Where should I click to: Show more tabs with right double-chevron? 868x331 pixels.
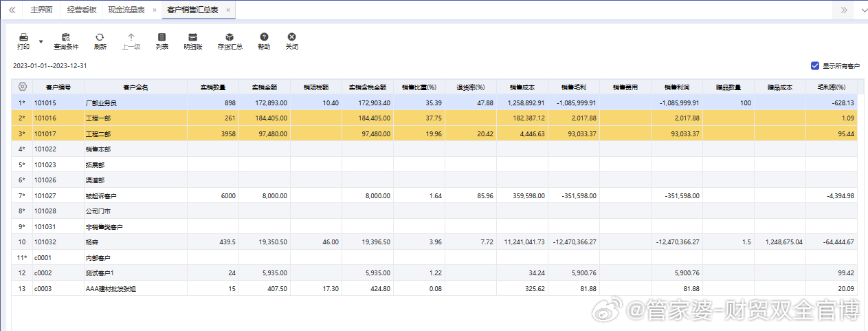click(x=844, y=10)
